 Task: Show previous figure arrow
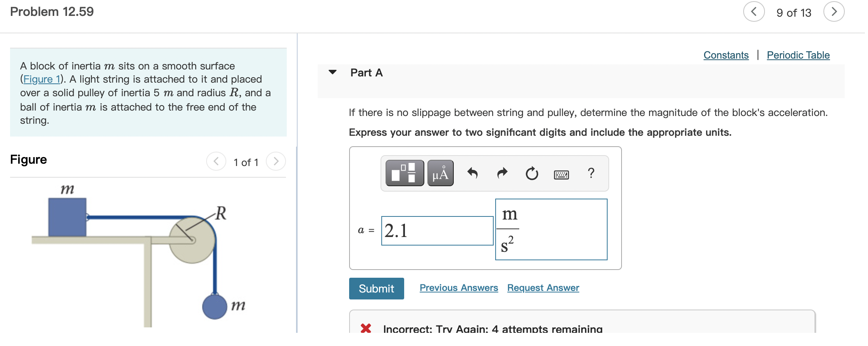coord(216,161)
